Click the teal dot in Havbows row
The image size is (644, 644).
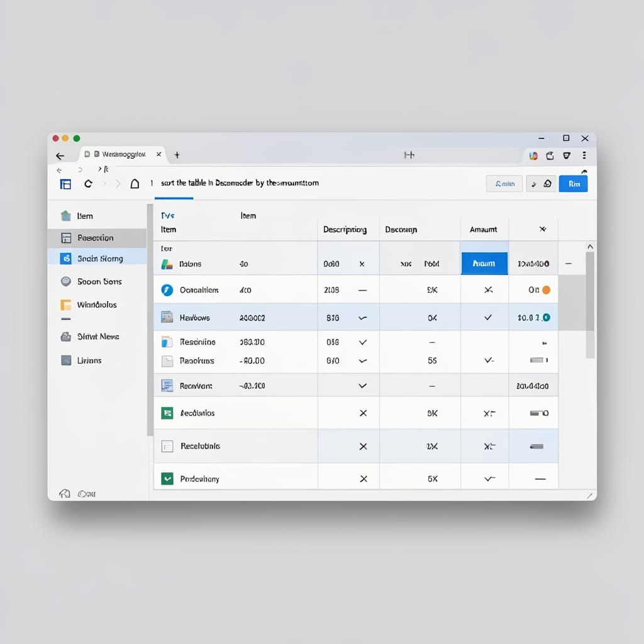pyautogui.click(x=547, y=318)
